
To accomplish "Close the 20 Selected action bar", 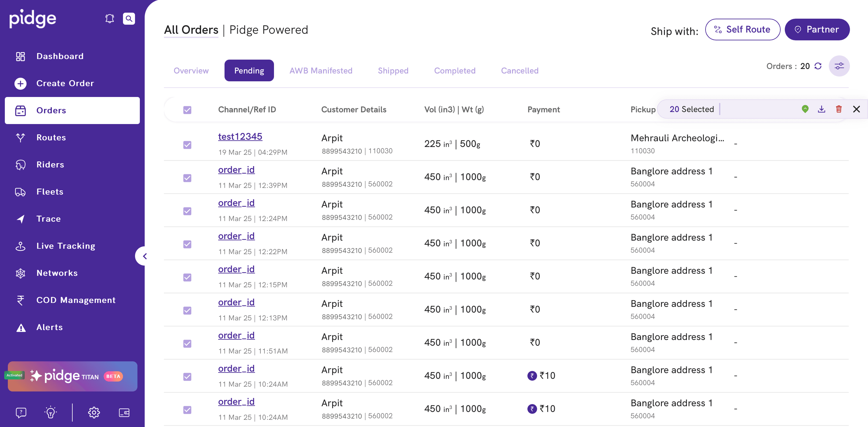I will pyautogui.click(x=856, y=109).
